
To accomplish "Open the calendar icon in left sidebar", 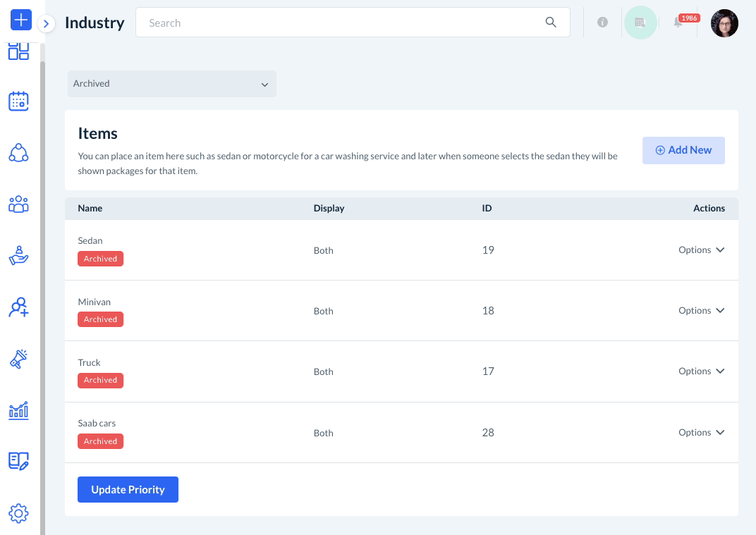I will tap(18, 102).
